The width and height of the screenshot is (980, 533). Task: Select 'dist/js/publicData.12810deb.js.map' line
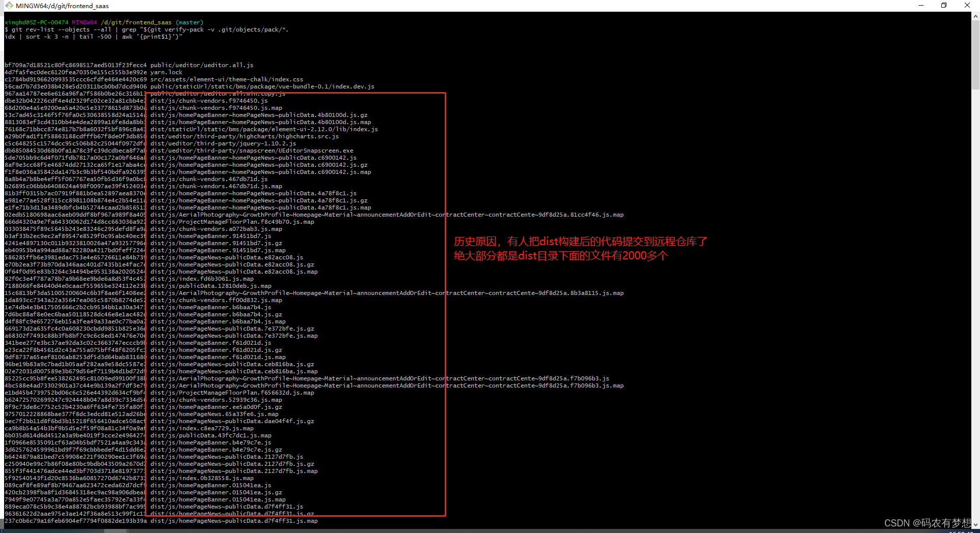pos(211,286)
